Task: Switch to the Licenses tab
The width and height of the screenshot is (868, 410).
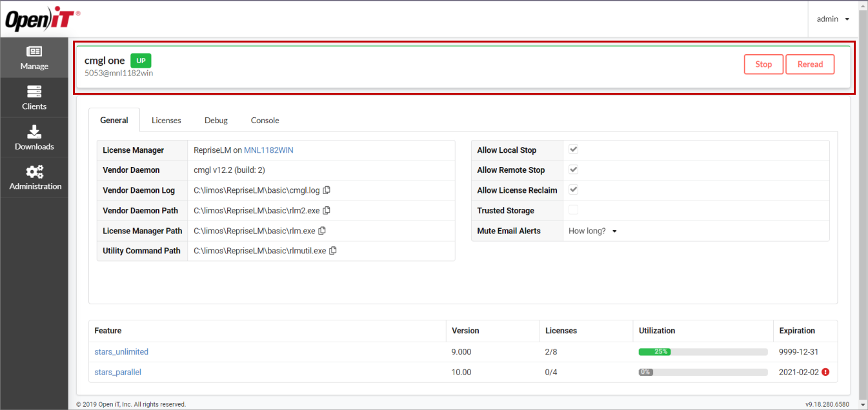Action: point(167,120)
